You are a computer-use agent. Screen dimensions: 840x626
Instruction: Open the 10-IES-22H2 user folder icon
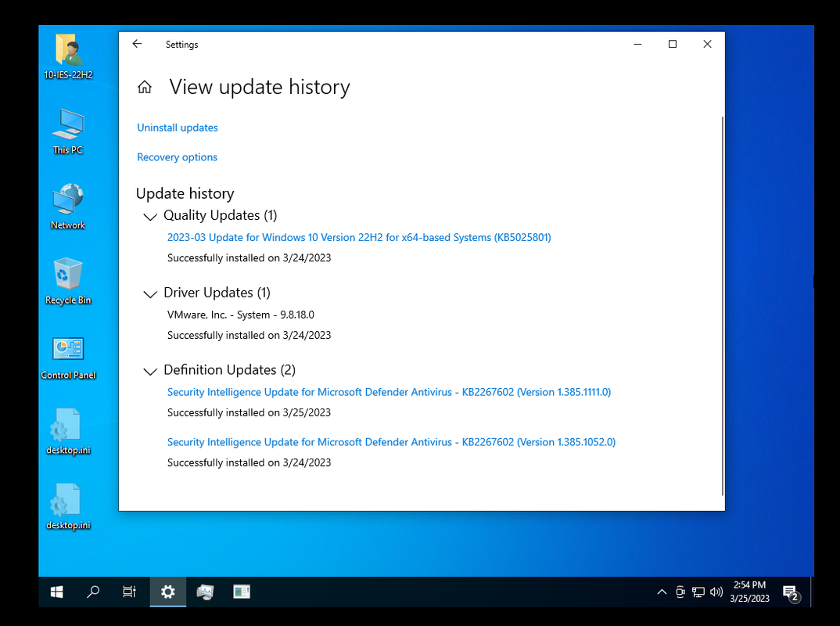(68, 57)
